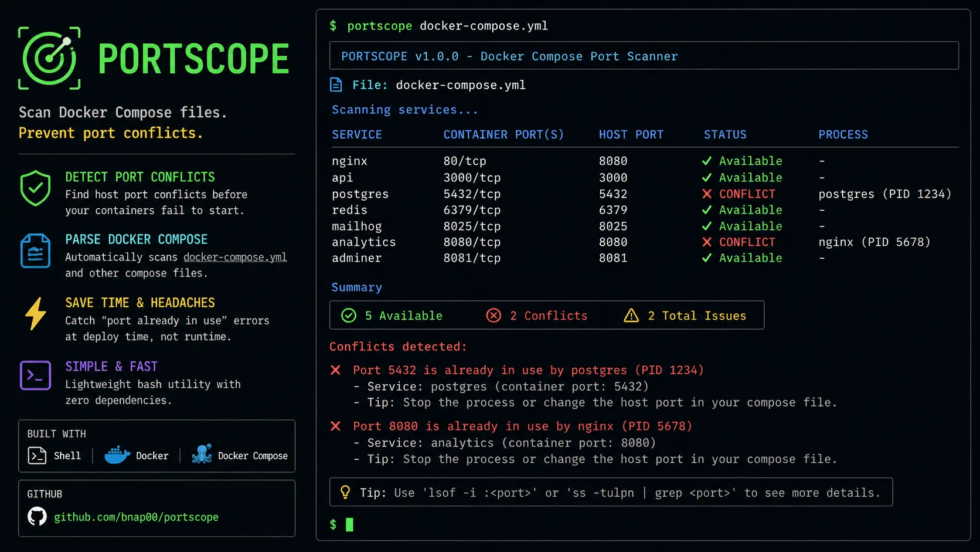Image resolution: width=980 pixels, height=552 pixels.
Task: Click the check circle on 5 Available badge
Action: point(349,316)
